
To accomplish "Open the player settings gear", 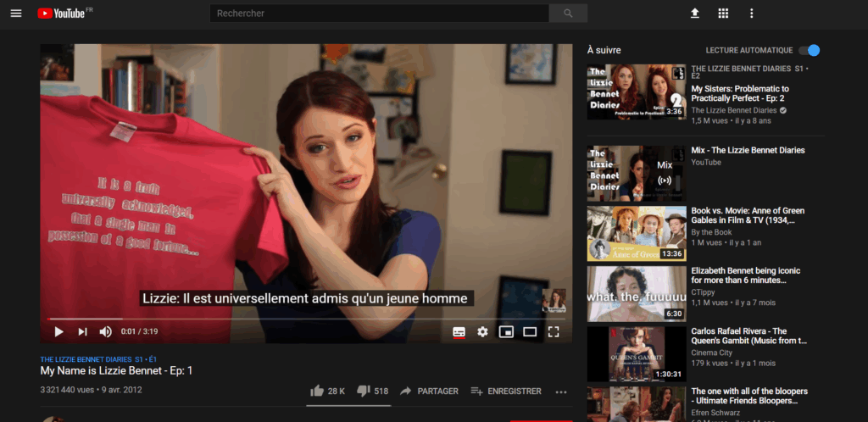I will pos(482,332).
